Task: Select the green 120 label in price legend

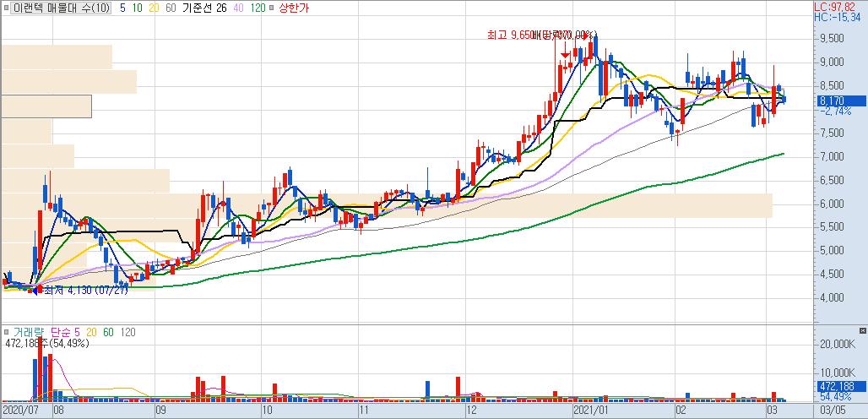Action: pyautogui.click(x=258, y=8)
